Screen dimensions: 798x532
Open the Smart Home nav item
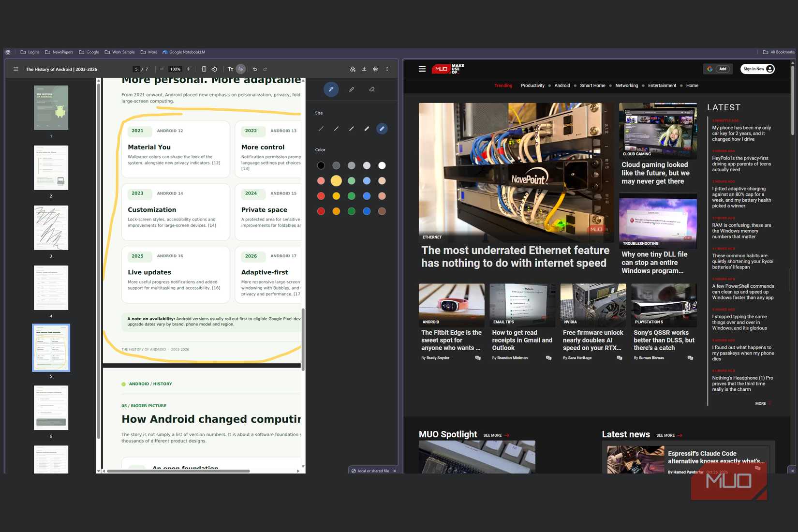(592, 86)
